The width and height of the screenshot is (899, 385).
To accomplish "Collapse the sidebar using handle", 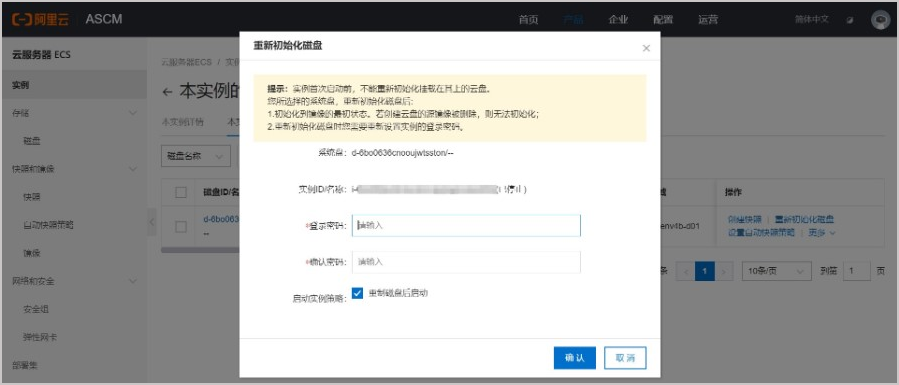I will click(x=152, y=222).
